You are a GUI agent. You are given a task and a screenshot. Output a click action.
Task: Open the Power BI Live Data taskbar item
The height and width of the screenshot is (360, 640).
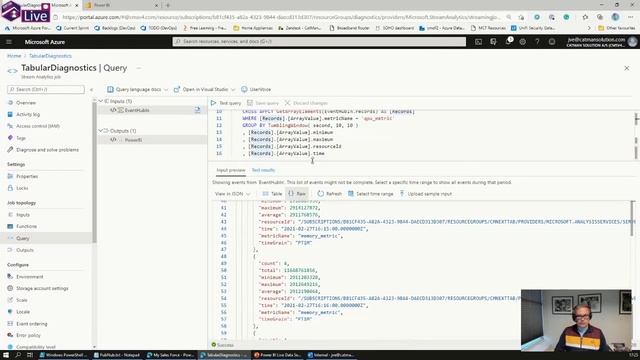[278, 355]
